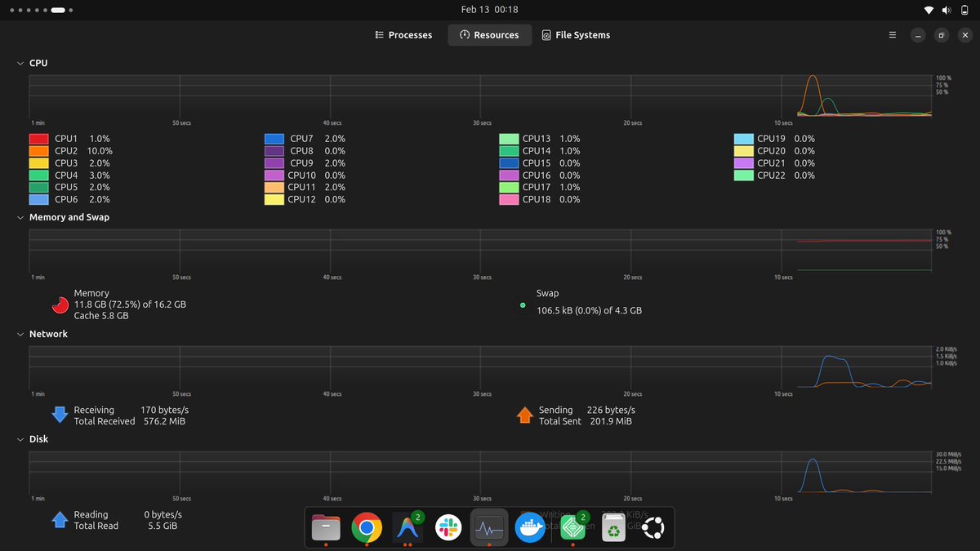Click the orange Sending up-arrow icon
This screenshot has height=551, width=980.
pos(524,415)
